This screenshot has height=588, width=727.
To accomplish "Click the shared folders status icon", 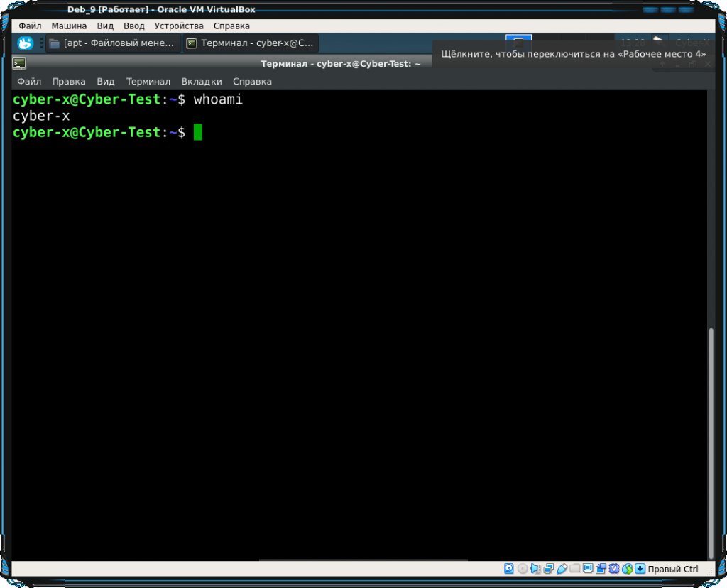I will [575, 569].
